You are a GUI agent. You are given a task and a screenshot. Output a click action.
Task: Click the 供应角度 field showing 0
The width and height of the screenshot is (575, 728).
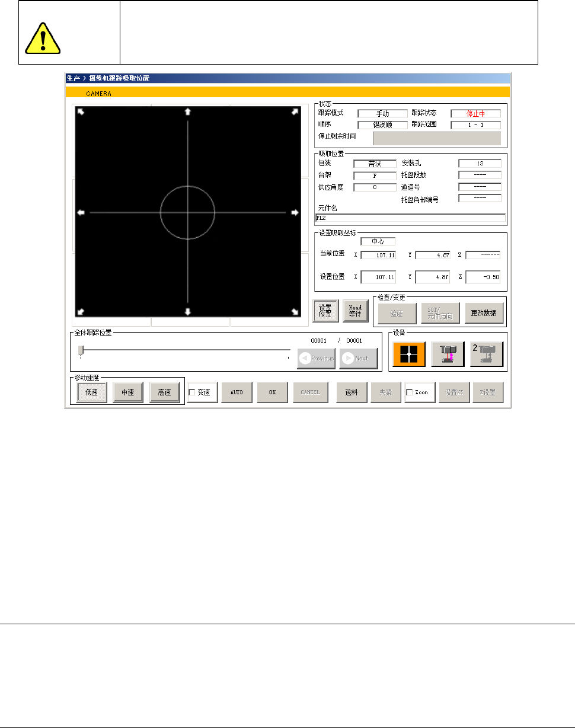375,187
